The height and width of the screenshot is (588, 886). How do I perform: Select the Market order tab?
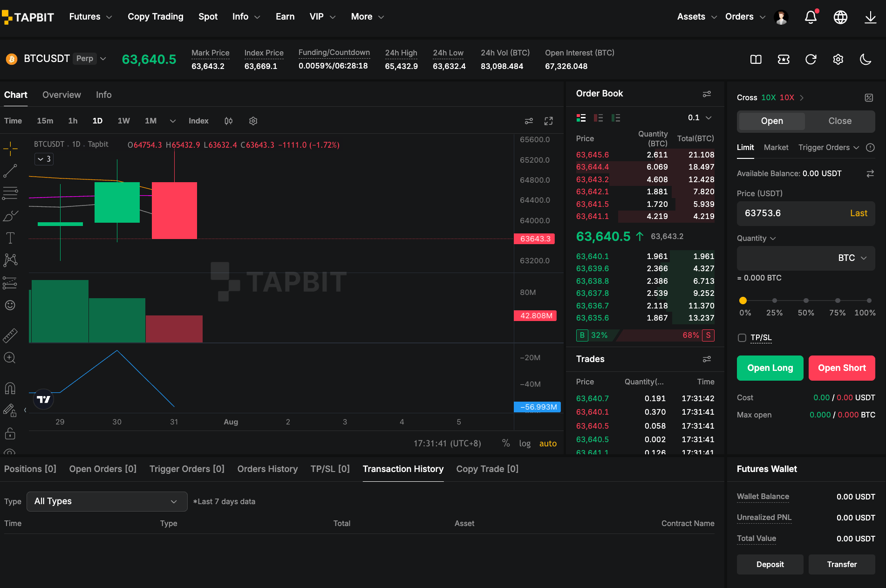click(x=776, y=148)
